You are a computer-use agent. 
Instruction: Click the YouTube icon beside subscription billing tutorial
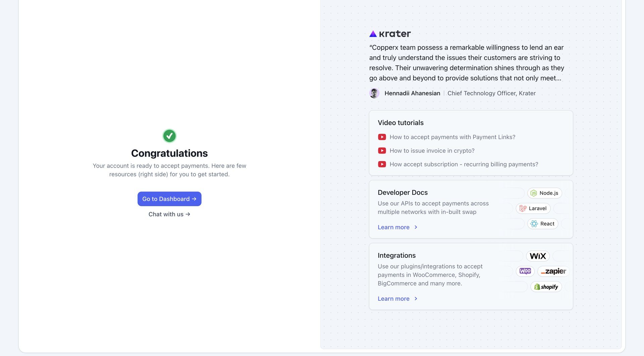coord(382,164)
